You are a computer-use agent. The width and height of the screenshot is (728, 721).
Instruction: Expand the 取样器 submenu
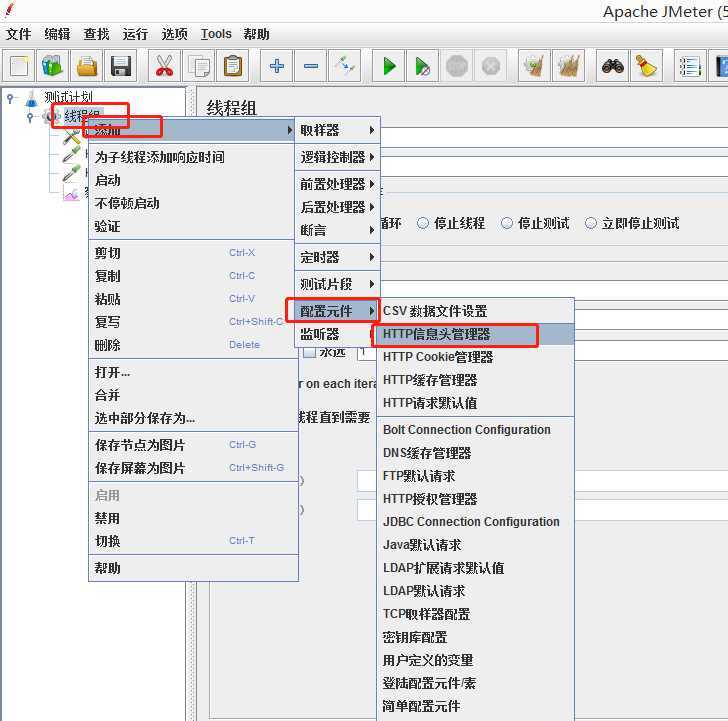pos(338,130)
